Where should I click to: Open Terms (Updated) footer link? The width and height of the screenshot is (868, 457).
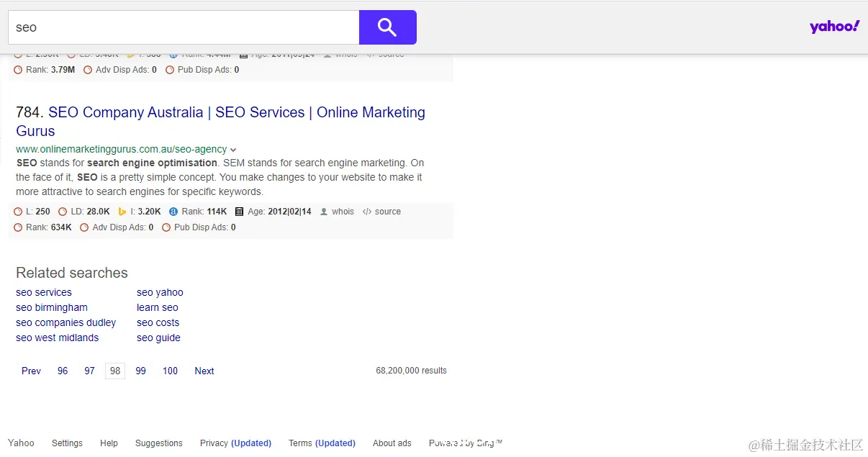click(322, 443)
